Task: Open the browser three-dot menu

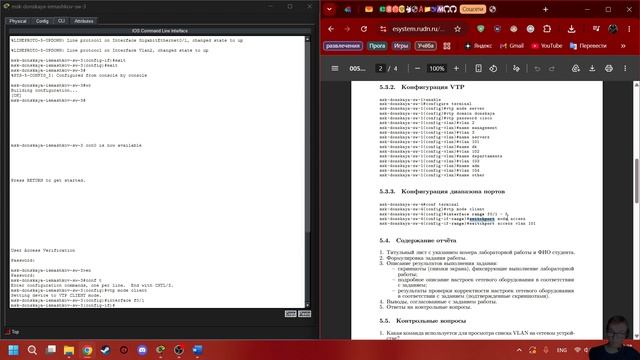Action: 629,29
